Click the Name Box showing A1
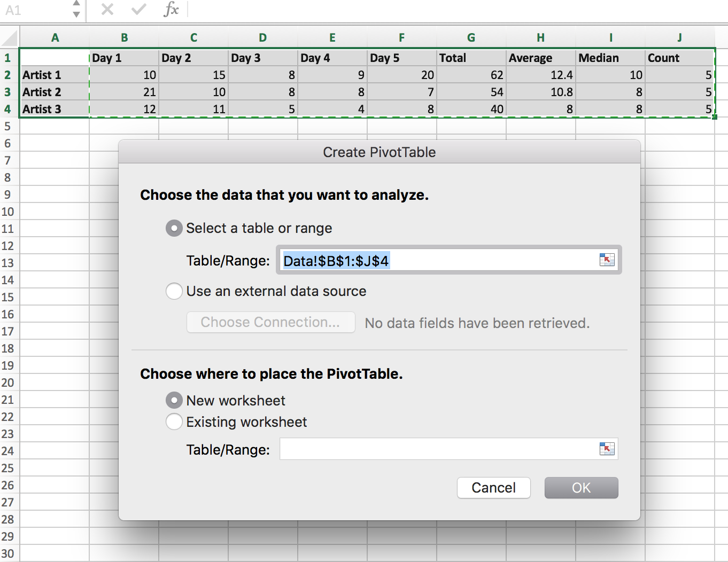The height and width of the screenshot is (562, 728). (x=32, y=11)
